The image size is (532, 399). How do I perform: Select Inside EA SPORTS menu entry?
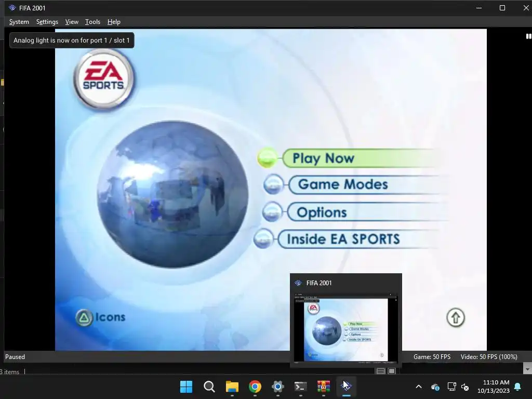coord(358,239)
